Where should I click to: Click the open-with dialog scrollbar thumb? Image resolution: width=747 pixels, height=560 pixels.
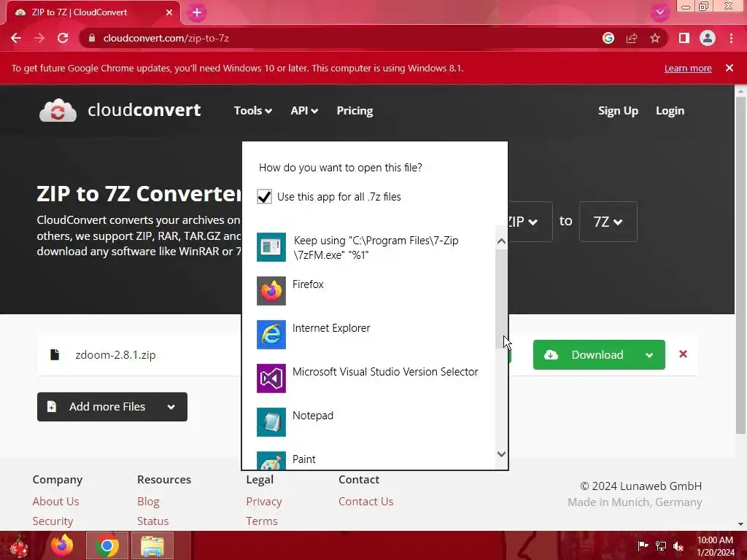[501, 298]
